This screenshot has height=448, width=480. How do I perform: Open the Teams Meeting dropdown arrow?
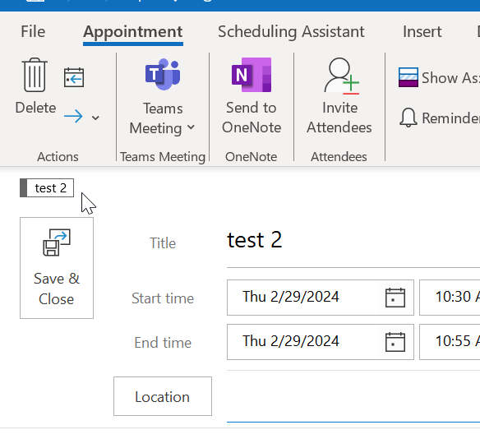(x=191, y=127)
